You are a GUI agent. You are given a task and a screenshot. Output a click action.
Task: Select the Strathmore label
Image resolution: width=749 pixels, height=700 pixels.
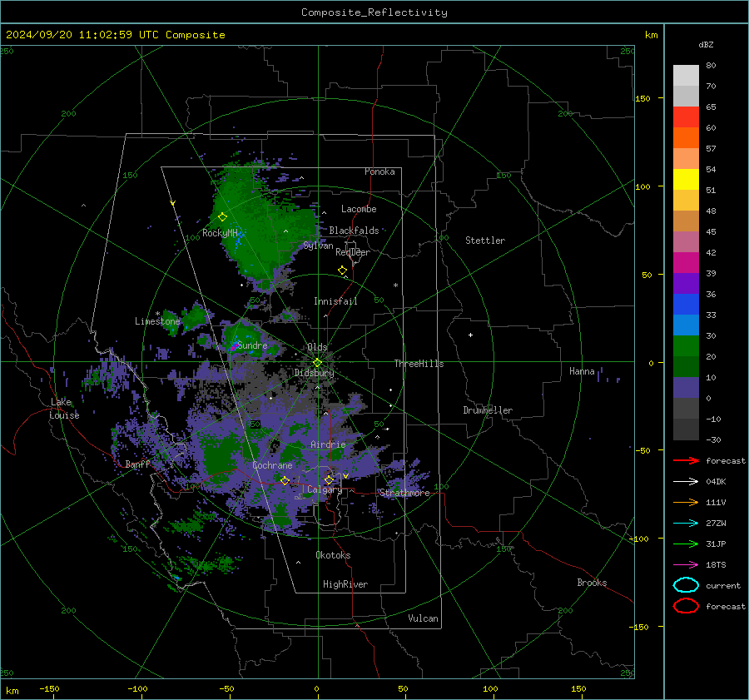[x=404, y=493]
